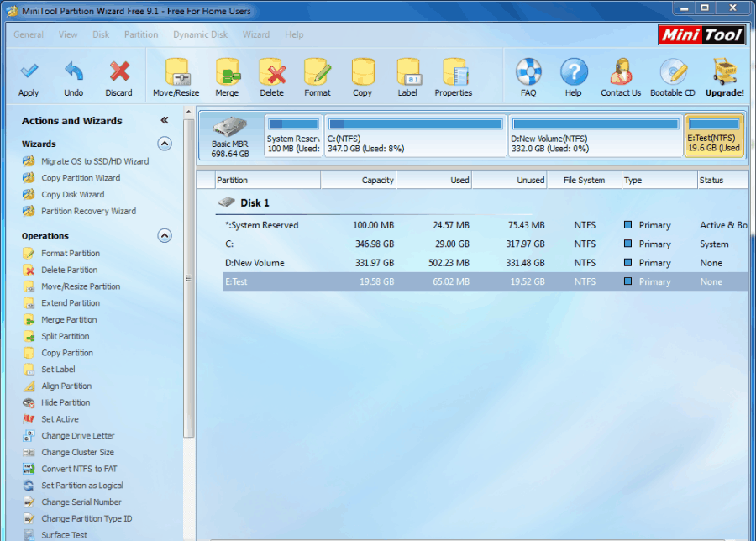Viewport: 756px width, 541px height.
Task: Open the Help menu in menu bar
Action: pos(294,34)
